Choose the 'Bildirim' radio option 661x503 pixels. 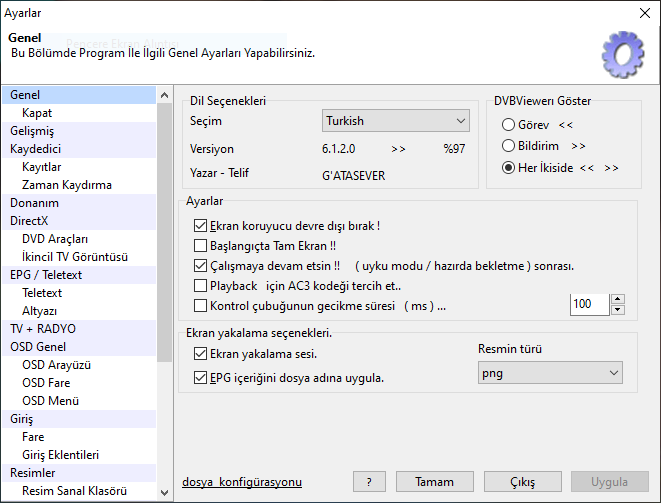(x=509, y=146)
